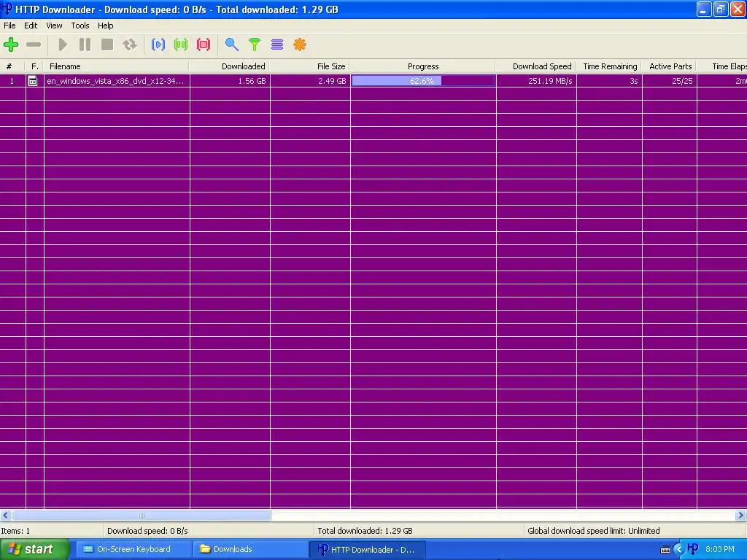Click the red Stop all downloads icon
This screenshot has height=560, width=747.
point(204,44)
